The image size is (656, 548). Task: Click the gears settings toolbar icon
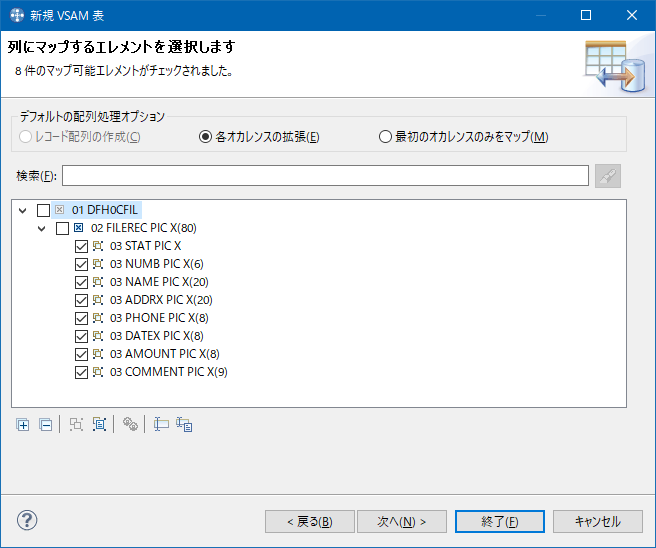tap(130, 424)
